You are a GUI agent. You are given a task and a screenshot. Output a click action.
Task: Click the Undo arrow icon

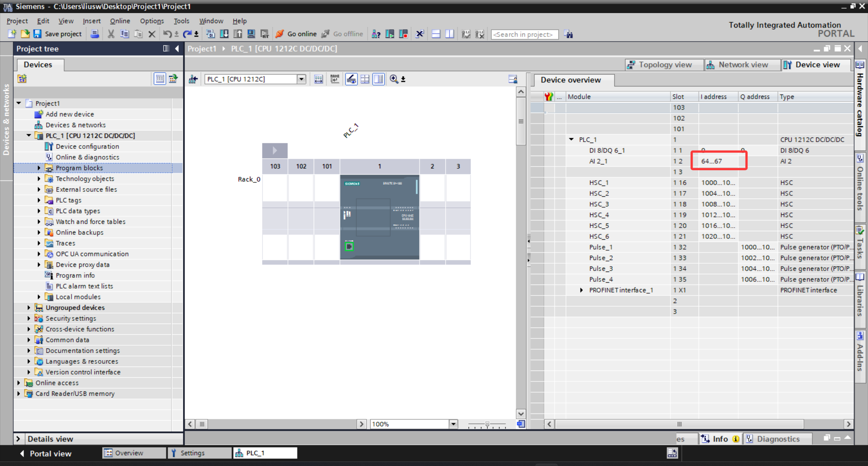(167, 34)
